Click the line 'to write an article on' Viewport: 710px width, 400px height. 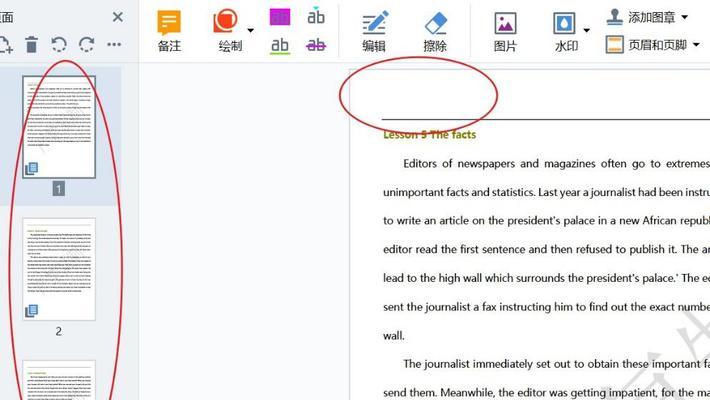point(547,221)
